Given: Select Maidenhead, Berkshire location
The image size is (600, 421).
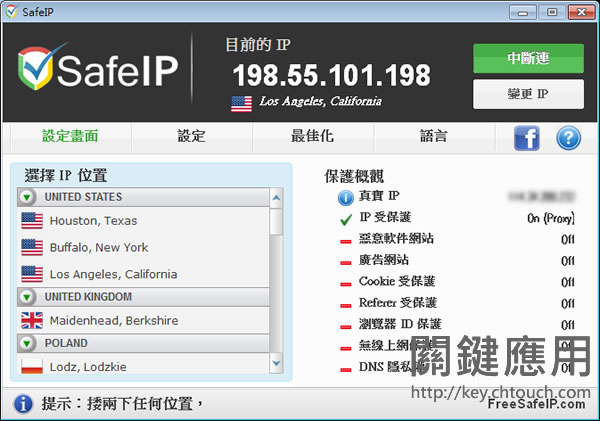Looking at the screenshot, I should click(x=143, y=320).
